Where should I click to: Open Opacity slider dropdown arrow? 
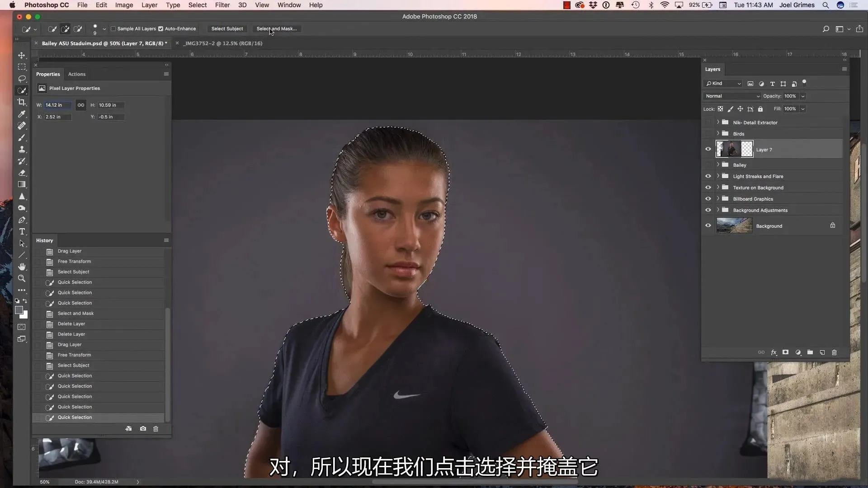pyautogui.click(x=803, y=96)
